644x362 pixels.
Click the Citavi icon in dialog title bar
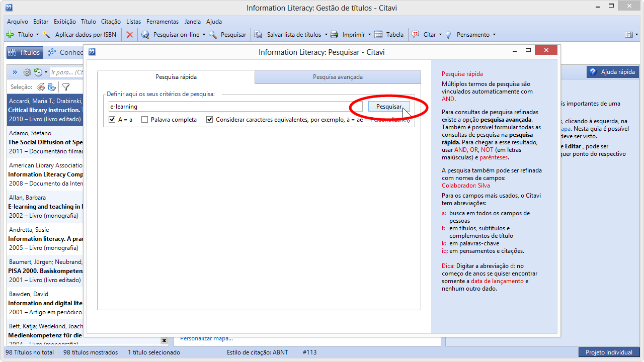[92, 52]
